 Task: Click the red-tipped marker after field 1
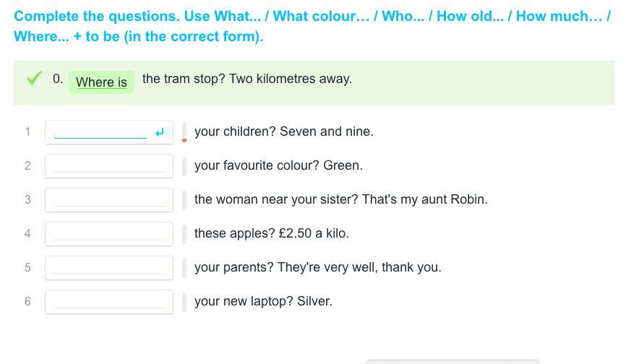184,132
